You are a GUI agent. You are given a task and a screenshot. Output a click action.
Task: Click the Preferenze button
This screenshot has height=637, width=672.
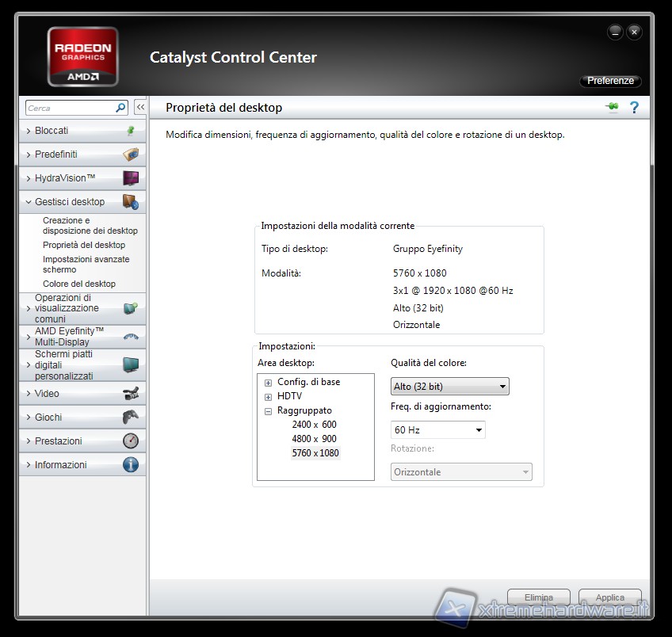(x=610, y=81)
